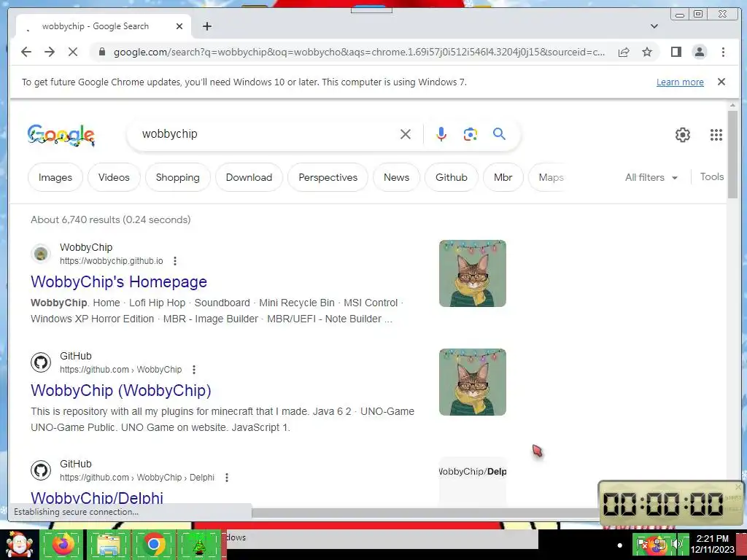Viewport: 747px width, 560px height.
Task: Open Google quick settings gear
Action: pyautogui.click(x=683, y=135)
